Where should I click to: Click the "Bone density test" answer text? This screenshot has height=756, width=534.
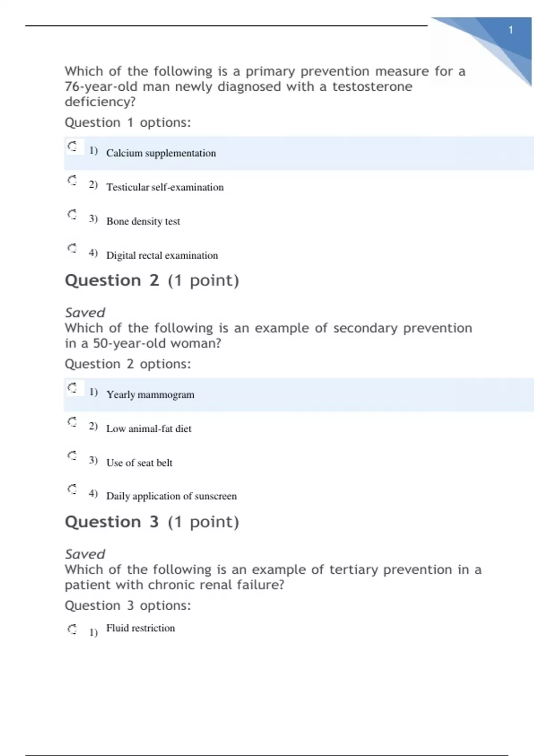[143, 221]
